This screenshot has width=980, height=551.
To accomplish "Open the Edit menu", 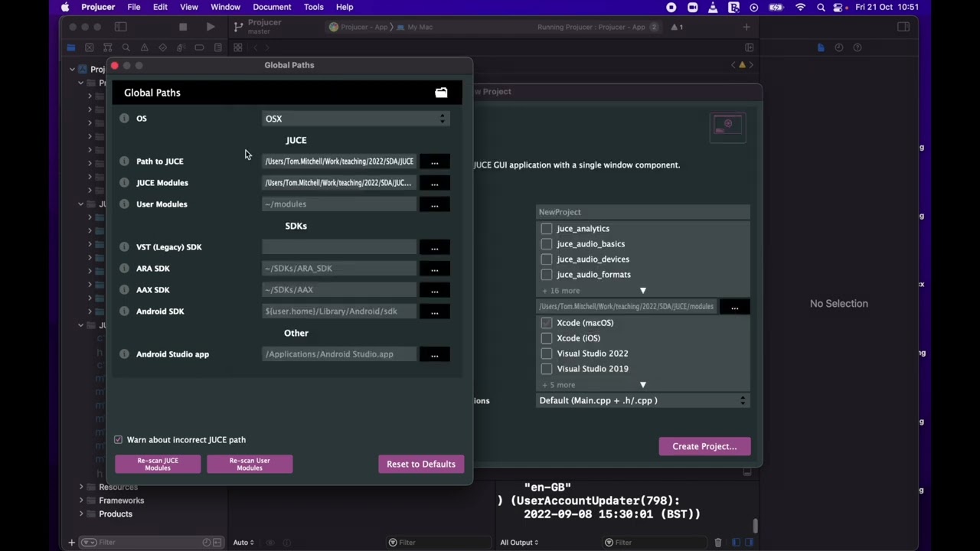I will point(160,7).
